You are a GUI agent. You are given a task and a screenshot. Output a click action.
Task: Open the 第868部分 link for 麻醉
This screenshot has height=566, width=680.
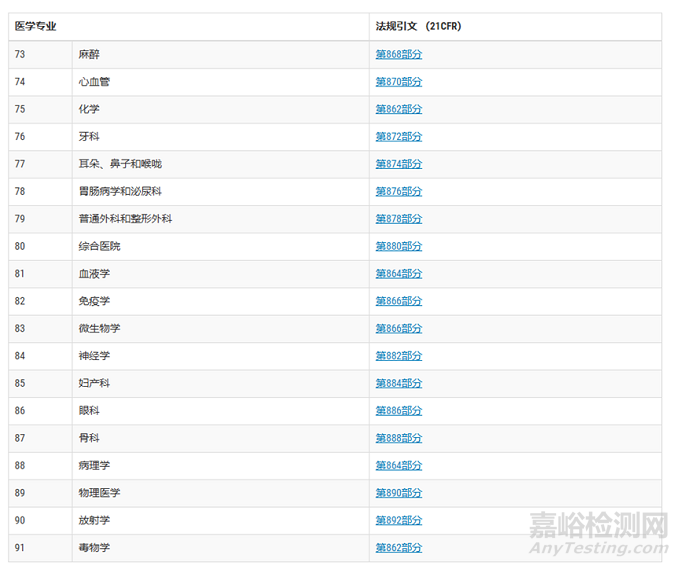pos(398,54)
